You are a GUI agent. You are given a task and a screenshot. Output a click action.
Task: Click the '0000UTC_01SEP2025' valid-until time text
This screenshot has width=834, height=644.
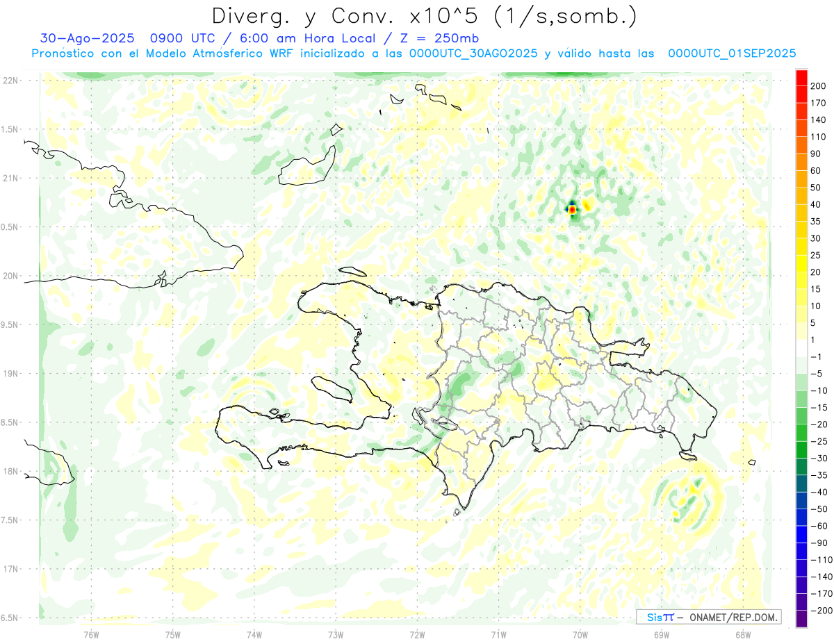pos(732,53)
